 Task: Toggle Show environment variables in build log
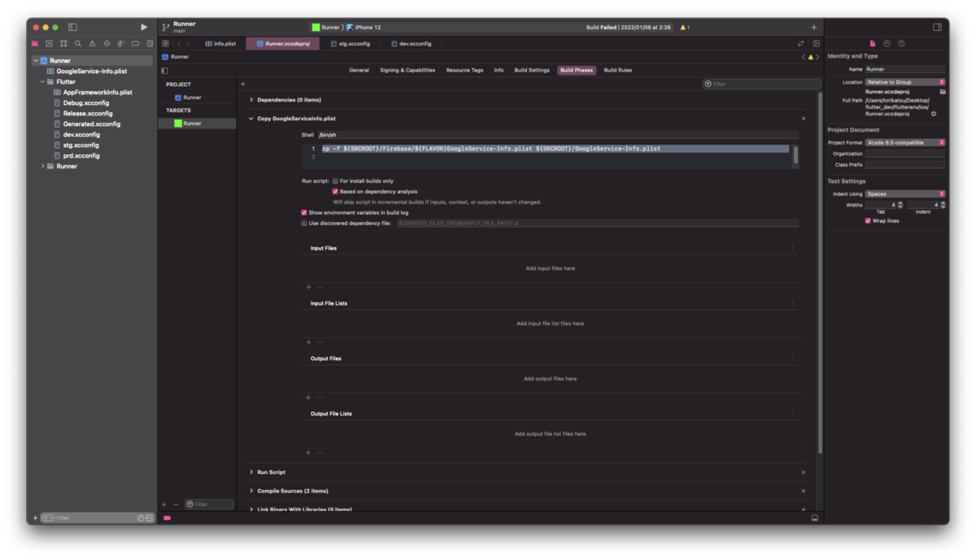click(x=304, y=212)
